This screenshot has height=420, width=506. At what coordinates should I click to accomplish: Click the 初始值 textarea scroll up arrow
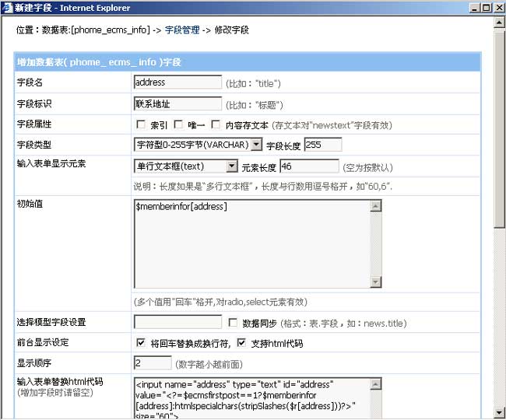[376, 207]
